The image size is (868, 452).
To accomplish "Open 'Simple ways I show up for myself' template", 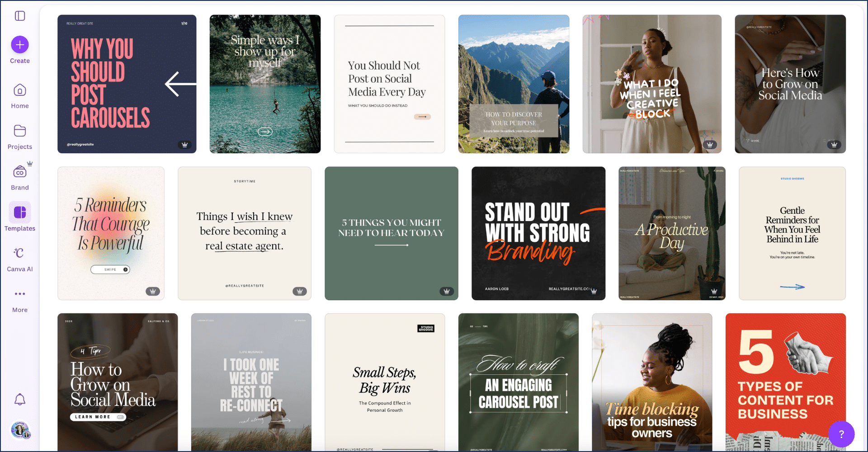I will (265, 84).
